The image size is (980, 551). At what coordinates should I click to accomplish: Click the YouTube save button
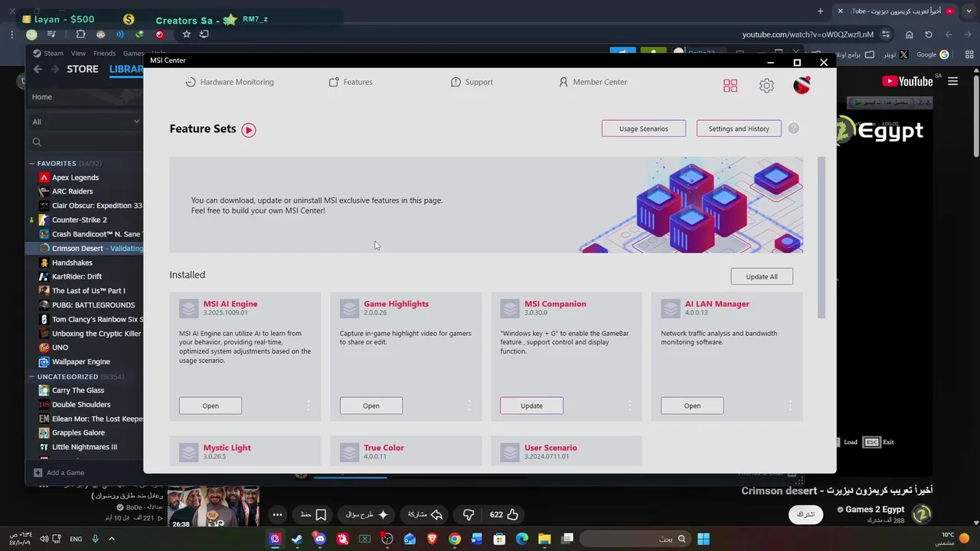pos(313,515)
